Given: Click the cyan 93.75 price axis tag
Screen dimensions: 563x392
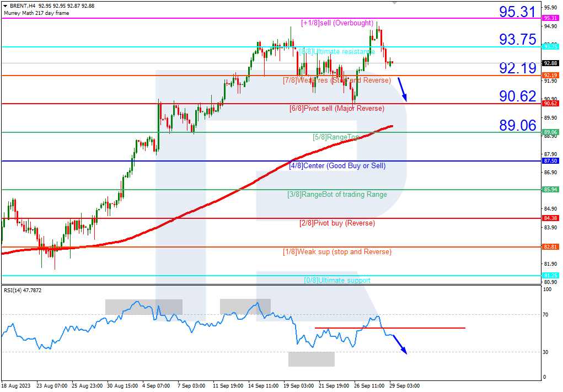Looking at the screenshot, I should click(550, 46).
